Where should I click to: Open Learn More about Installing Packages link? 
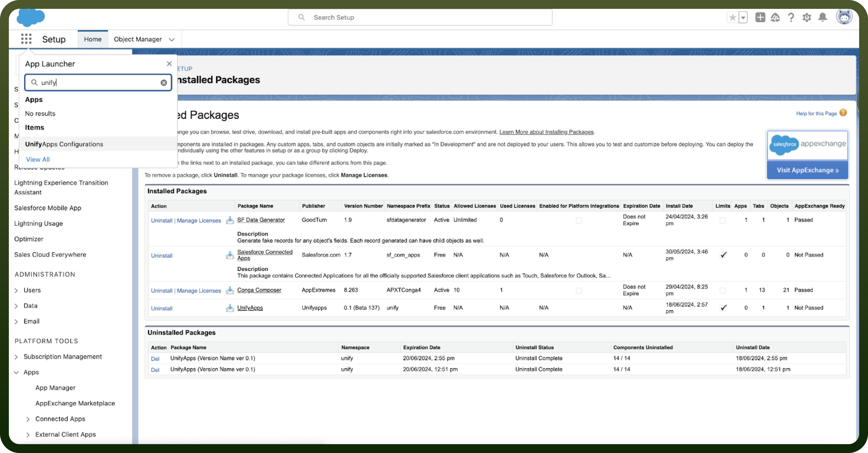[x=546, y=132]
